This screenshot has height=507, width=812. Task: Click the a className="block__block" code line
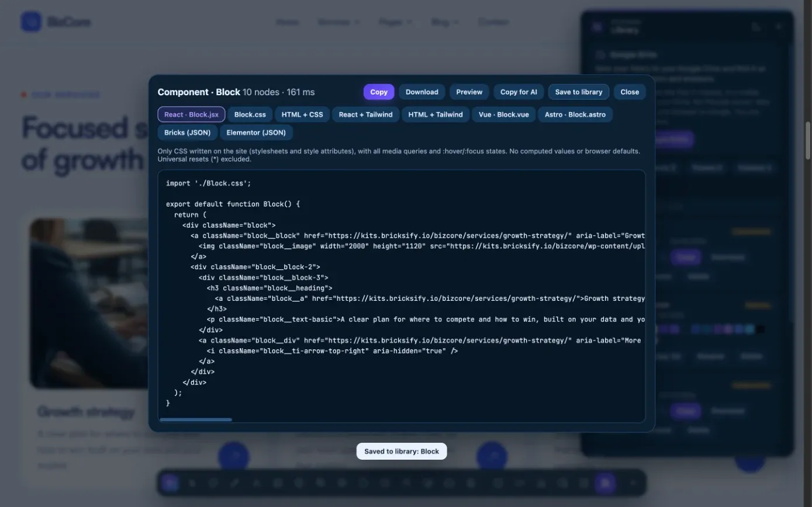pos(417,235)
